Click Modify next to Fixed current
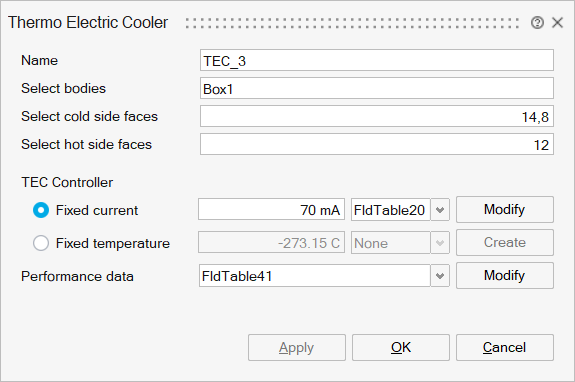575x382 pixels. click(505, 210)
